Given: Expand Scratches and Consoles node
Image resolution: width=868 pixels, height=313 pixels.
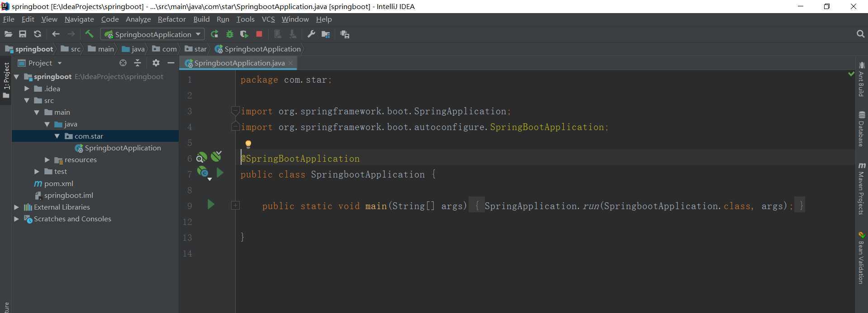Looking at the screenshot, I should click(16, 219).
